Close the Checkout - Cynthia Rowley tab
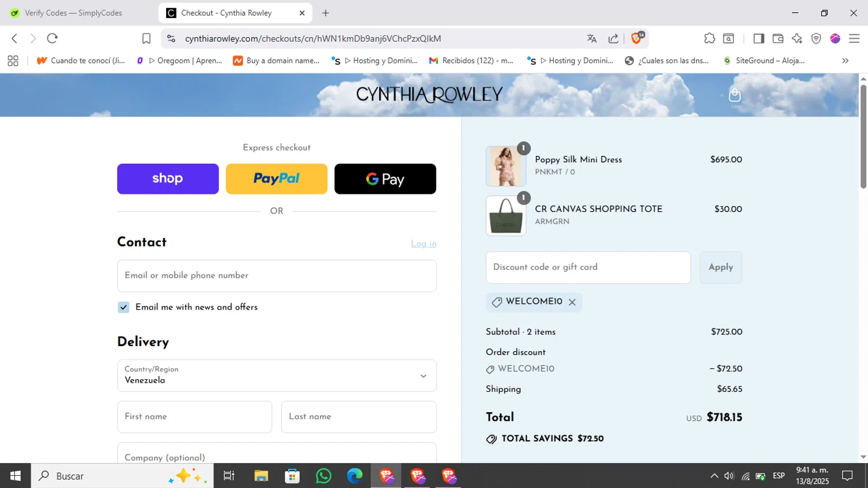 pos(302,13)
